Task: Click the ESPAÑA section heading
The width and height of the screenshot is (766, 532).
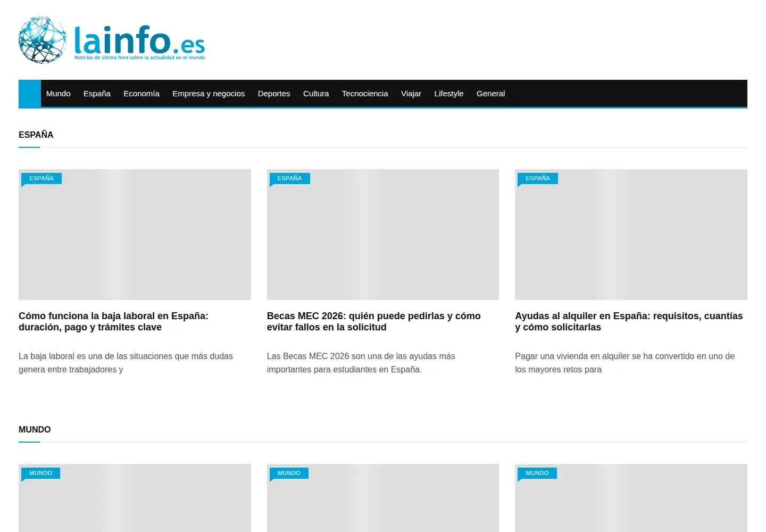Action: (36, 135)
